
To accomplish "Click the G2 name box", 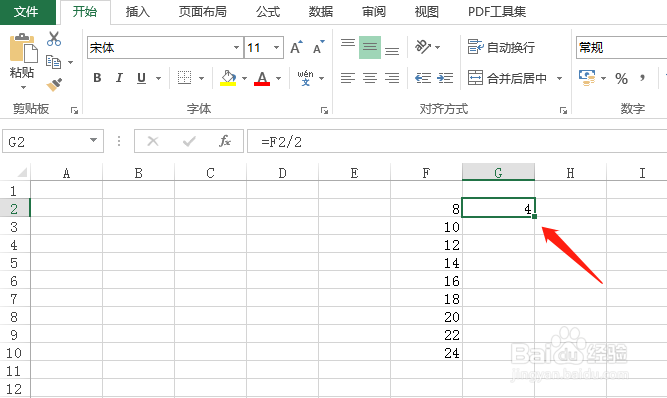I will [x=44, y=141].
